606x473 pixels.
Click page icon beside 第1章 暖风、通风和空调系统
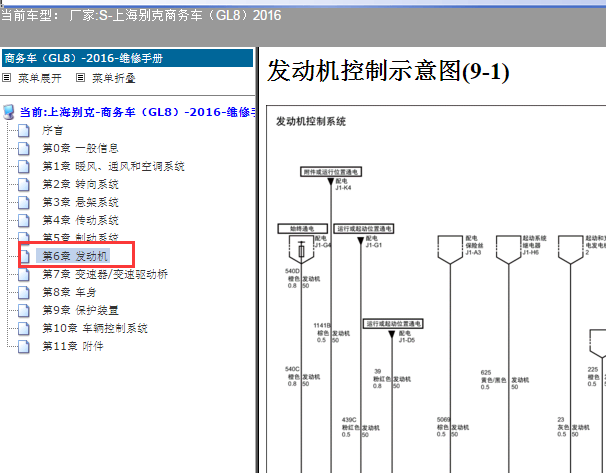24,167
